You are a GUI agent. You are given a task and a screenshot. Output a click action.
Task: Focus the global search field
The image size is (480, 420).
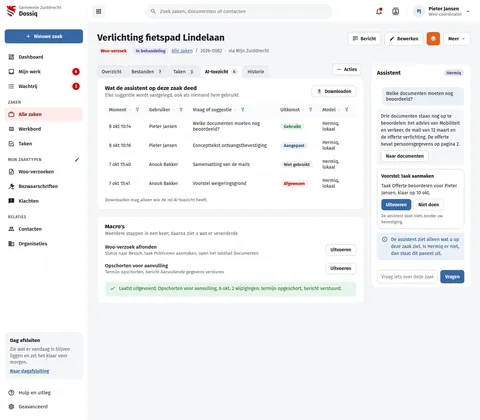point(239,11)
